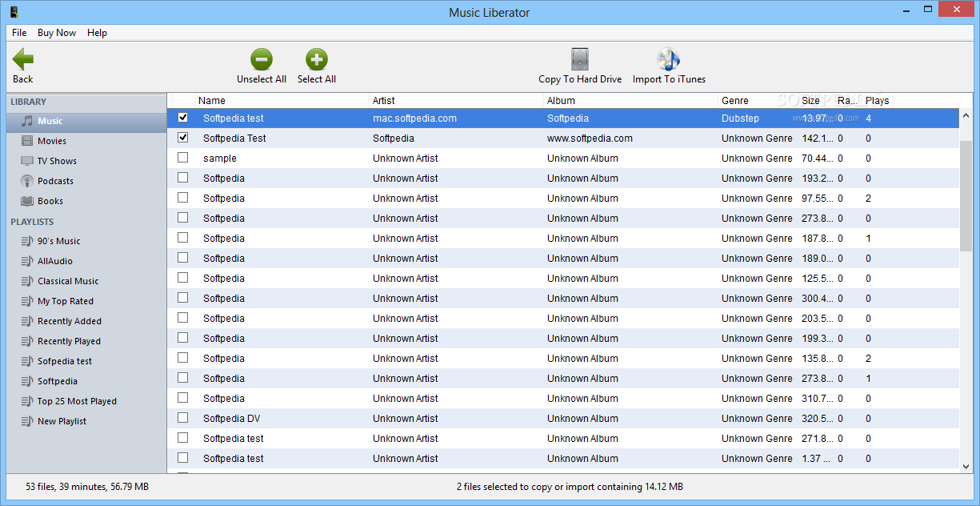Screen dimensions: 980x506
Task: Click the mac.softpedia.com artist cell
Action: tap(414, 118)
